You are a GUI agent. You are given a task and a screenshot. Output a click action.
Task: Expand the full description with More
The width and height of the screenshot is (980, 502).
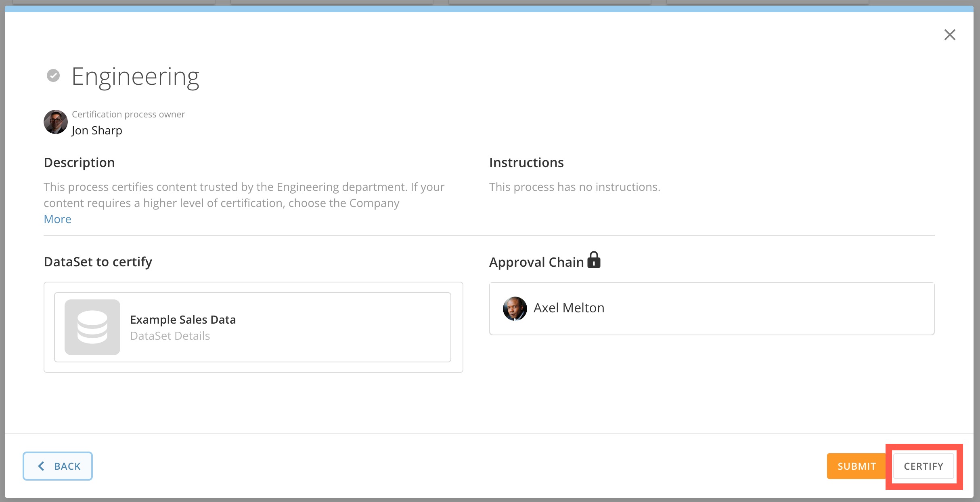coord(57,219)
